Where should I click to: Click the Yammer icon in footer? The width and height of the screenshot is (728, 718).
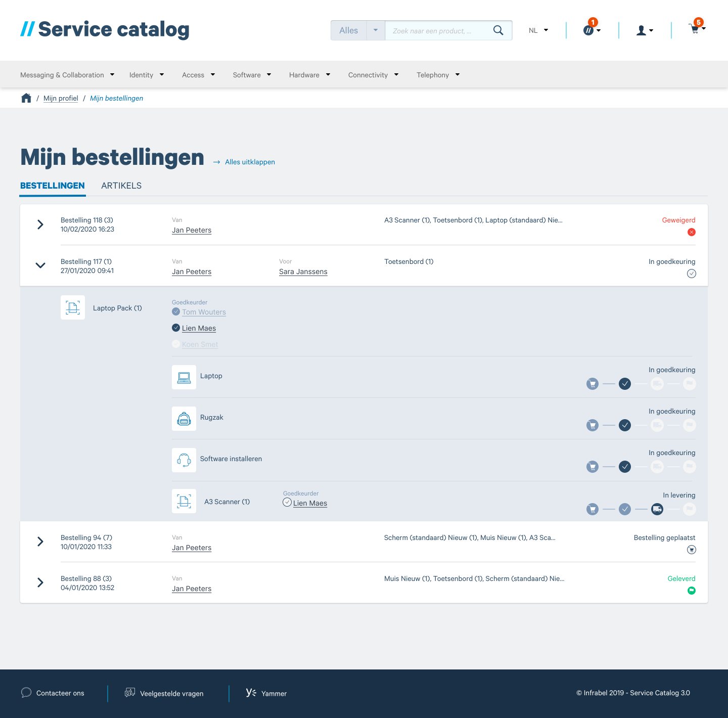(x=251, y=693)
